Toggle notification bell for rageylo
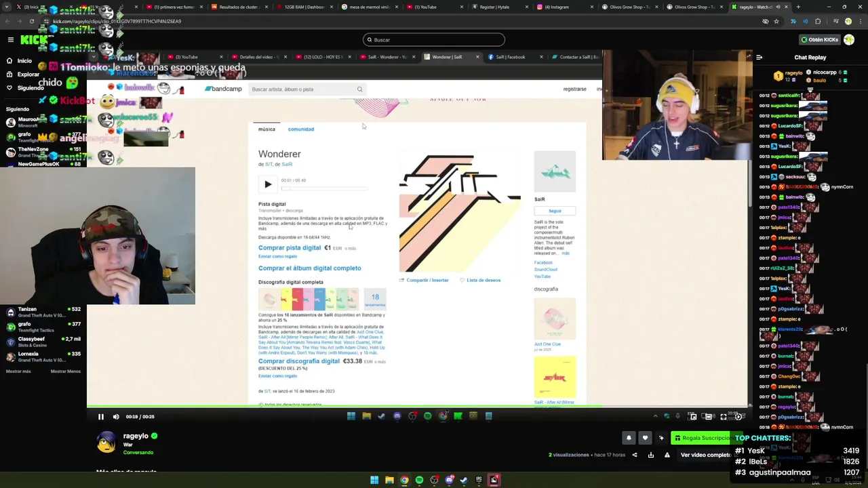Image resolution: width=868 pixels, height=488 pixels. (629, 438)
